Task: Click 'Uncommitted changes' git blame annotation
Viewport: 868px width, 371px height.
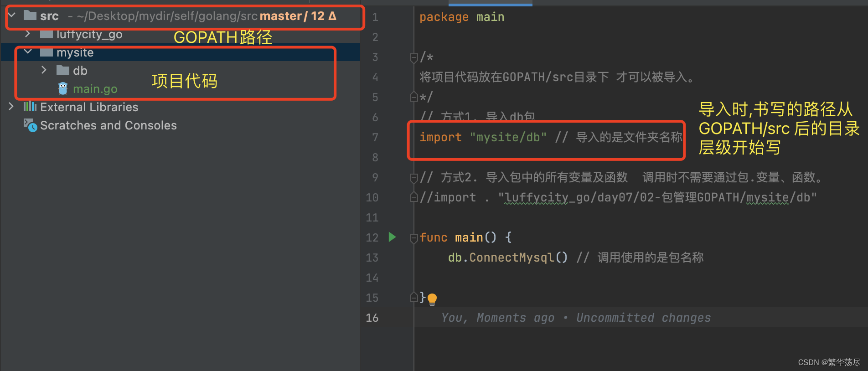Action: pos(643,318)
